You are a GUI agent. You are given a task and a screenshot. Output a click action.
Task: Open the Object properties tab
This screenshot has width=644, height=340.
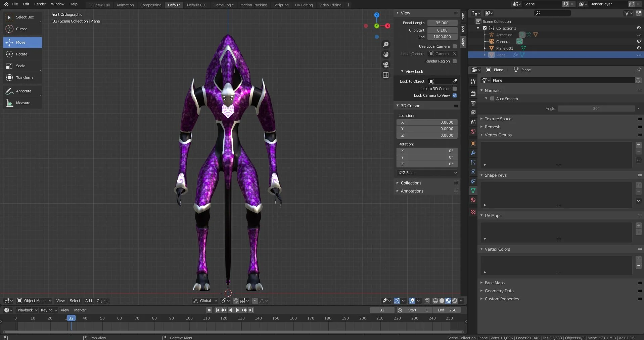[x=473, y=143]
